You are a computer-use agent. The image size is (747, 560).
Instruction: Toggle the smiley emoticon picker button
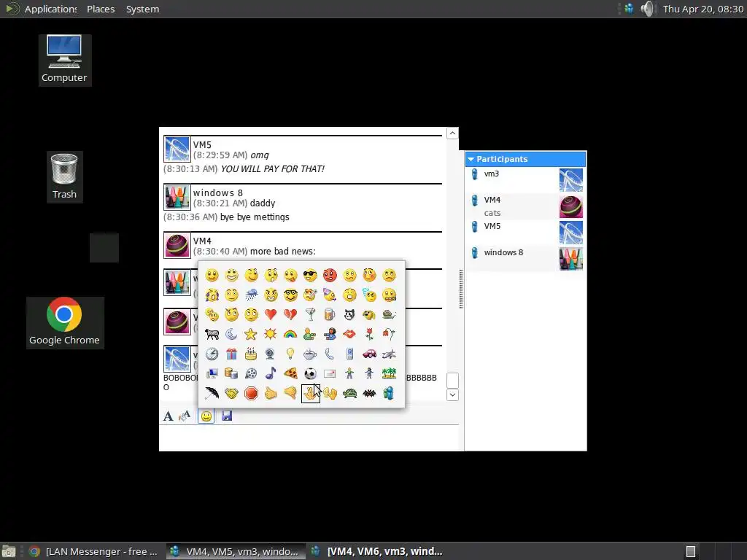[206, 416]
